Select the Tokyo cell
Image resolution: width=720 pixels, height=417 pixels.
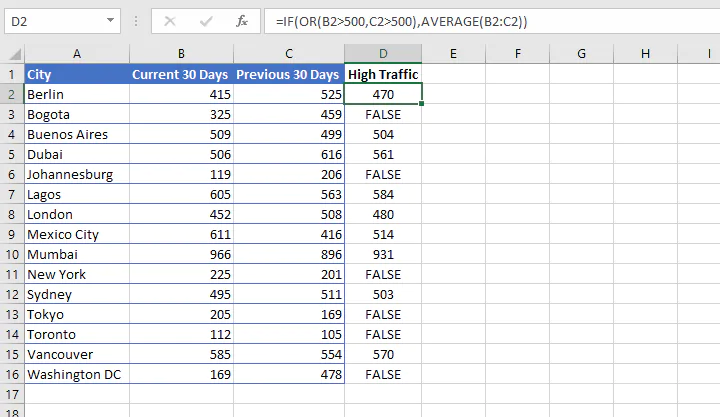[x=77, y=314]
